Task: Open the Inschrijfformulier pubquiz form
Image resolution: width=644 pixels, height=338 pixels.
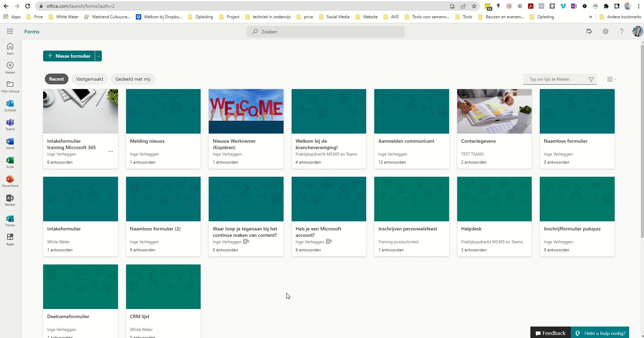Action: coord(577,217)
